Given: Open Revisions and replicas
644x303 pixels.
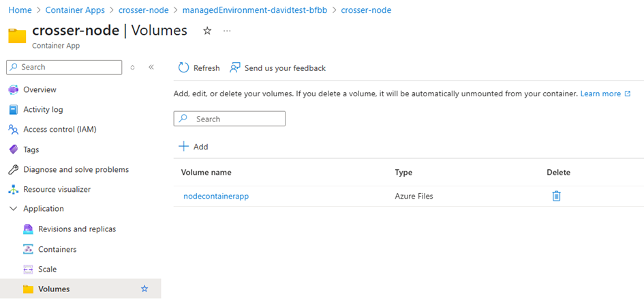Looking at the screenshot, I should tap(77, 229).
